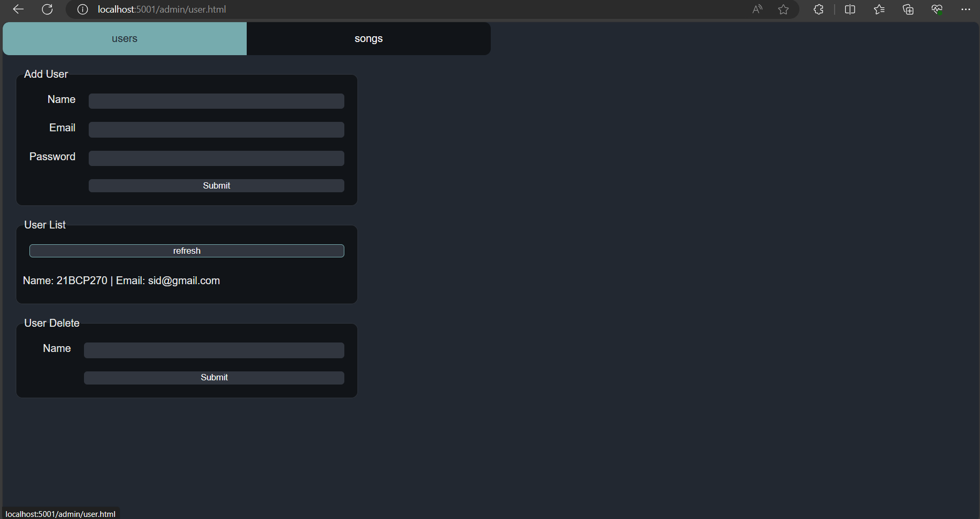Focus the Email input field

click(216, 130)
